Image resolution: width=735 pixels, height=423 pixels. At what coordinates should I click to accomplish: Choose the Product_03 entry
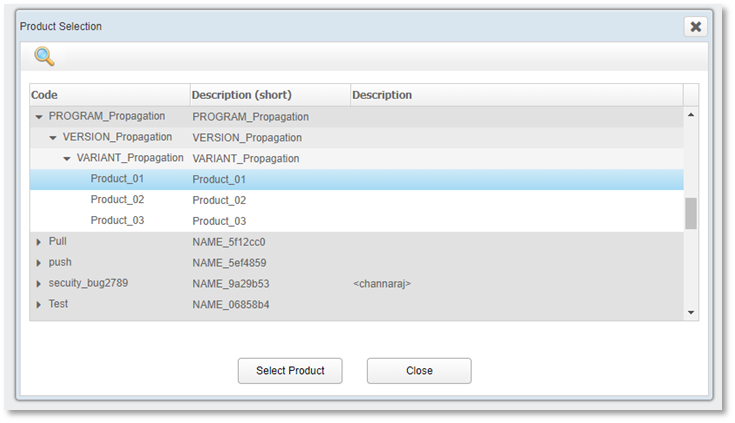[x=117, y=221]
